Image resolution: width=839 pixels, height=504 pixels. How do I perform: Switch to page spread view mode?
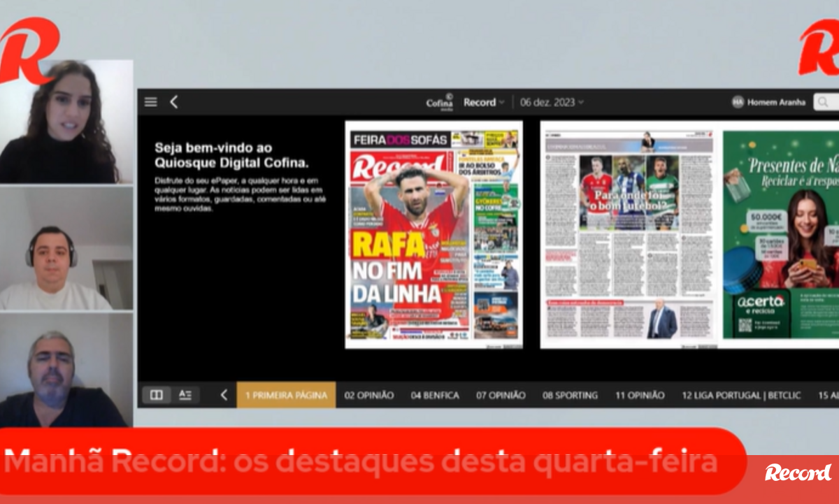coord(157,395)
